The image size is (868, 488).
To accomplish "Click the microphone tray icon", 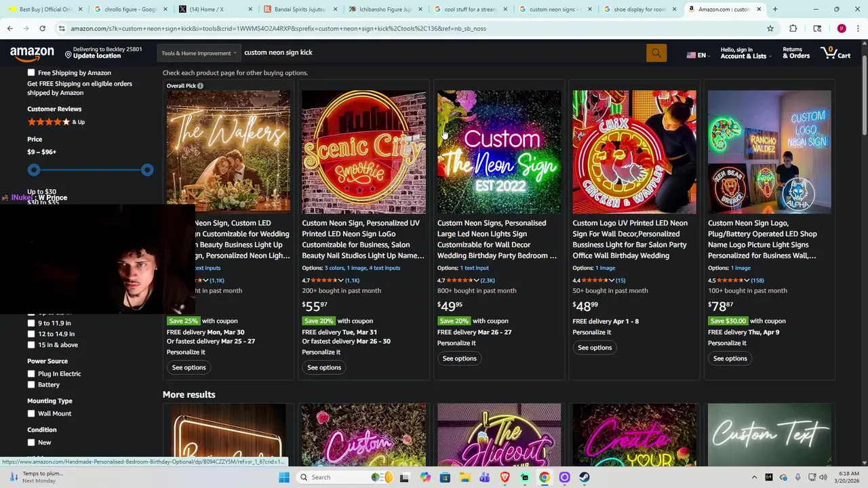I will pos(798,477).
